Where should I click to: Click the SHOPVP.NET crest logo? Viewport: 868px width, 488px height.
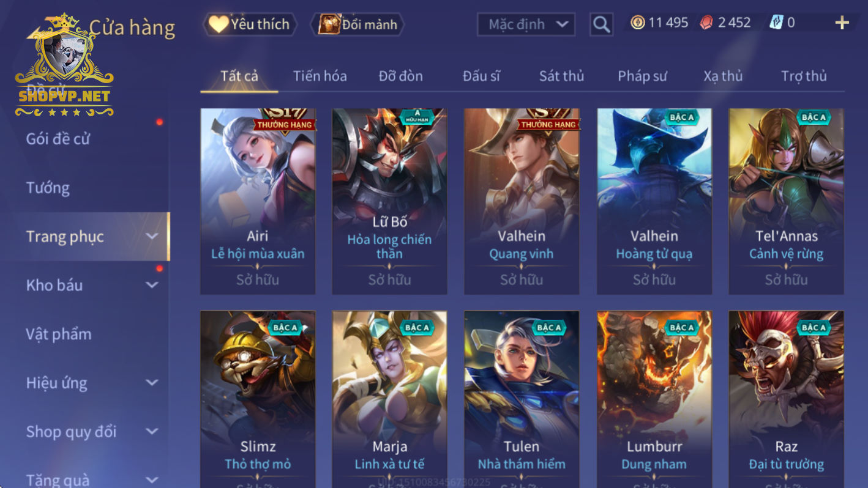coord(64,65)
